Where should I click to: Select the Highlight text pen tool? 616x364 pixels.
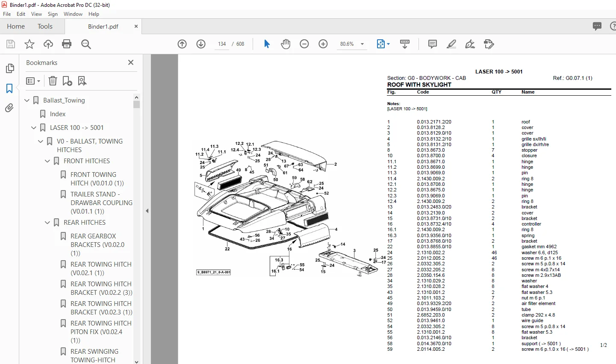click(x=451, y=44)
